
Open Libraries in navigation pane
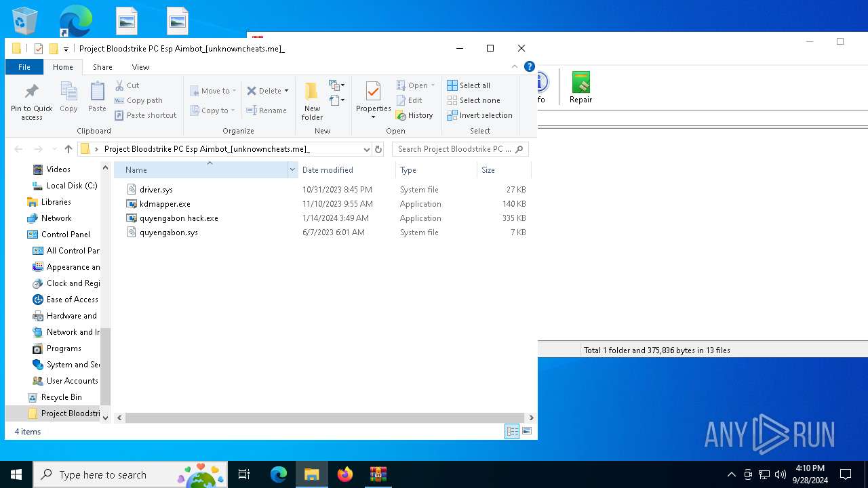[x=56, y=202]
